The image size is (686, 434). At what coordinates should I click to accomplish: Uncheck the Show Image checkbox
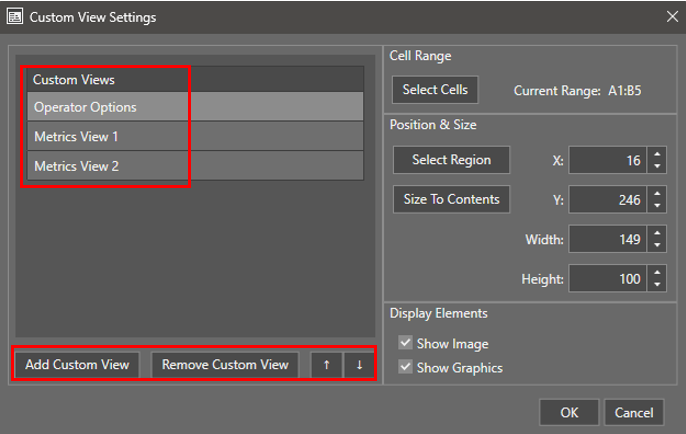405,344
